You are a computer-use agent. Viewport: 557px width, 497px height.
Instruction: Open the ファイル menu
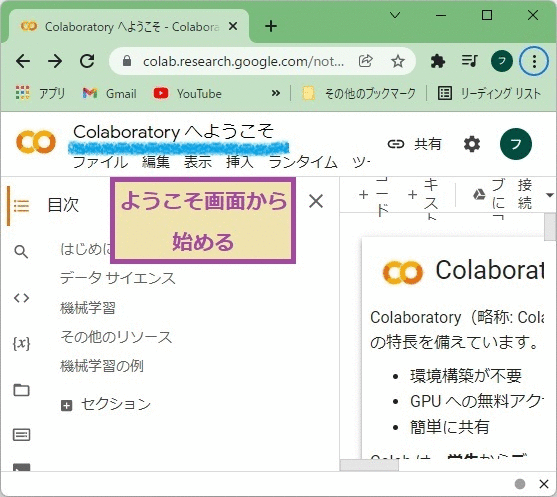click(101, 162)
